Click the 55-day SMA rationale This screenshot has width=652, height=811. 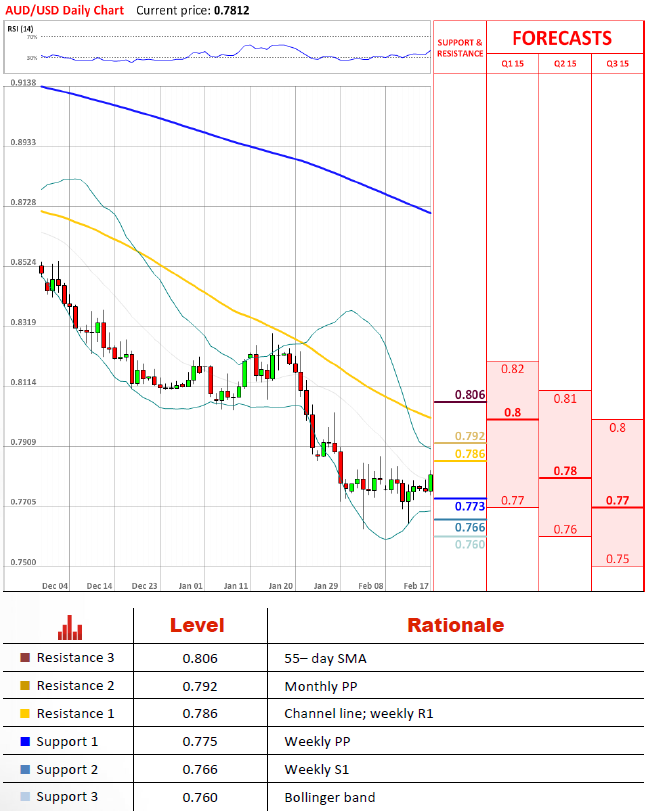(325, 658)
